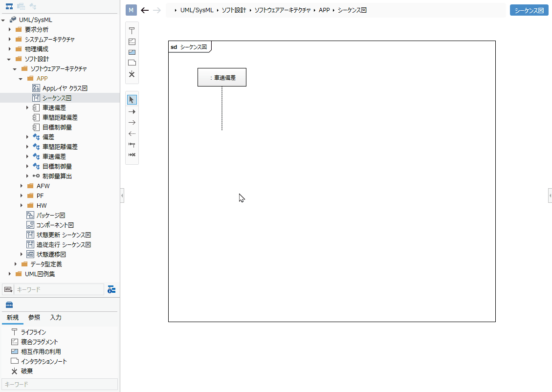Switch to the 新規 tab

coord(13,318)
